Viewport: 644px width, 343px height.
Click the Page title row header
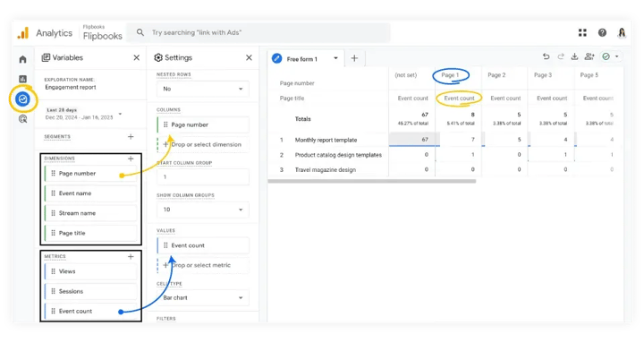292,99
